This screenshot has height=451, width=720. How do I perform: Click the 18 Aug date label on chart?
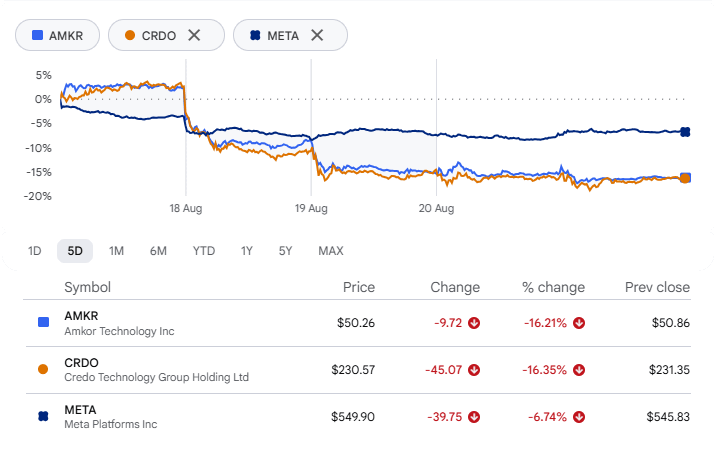point(186,208)
